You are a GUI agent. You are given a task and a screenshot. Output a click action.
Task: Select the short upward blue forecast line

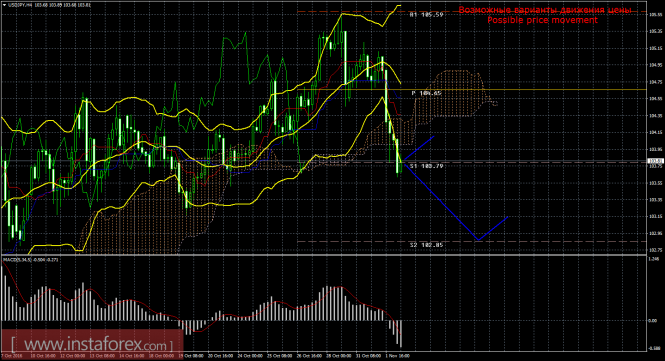(x=419, y=148)
